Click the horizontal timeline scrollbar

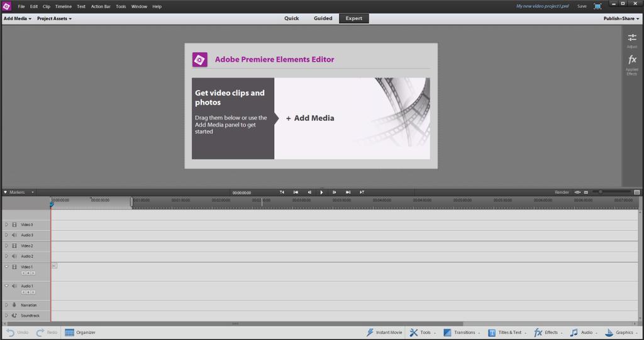pyautogui.click(x=235, y=324)
